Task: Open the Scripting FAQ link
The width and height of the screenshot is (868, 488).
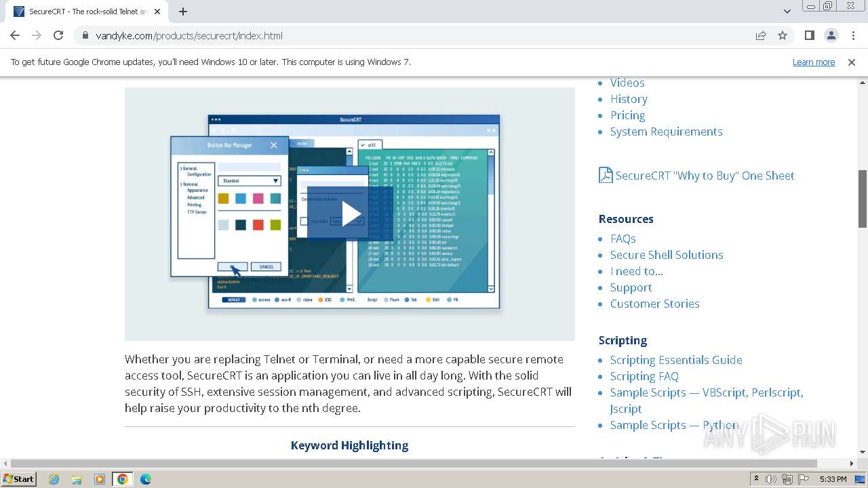Action: coord(644,376)
